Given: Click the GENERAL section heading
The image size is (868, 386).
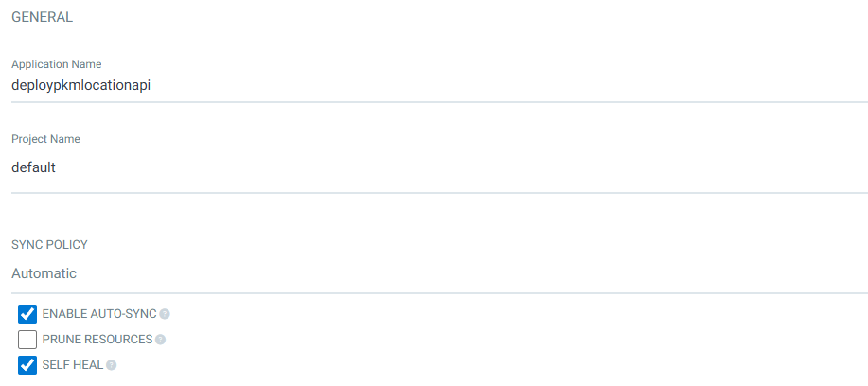Looking at the screenshot, I should click(x=43, y=17).
